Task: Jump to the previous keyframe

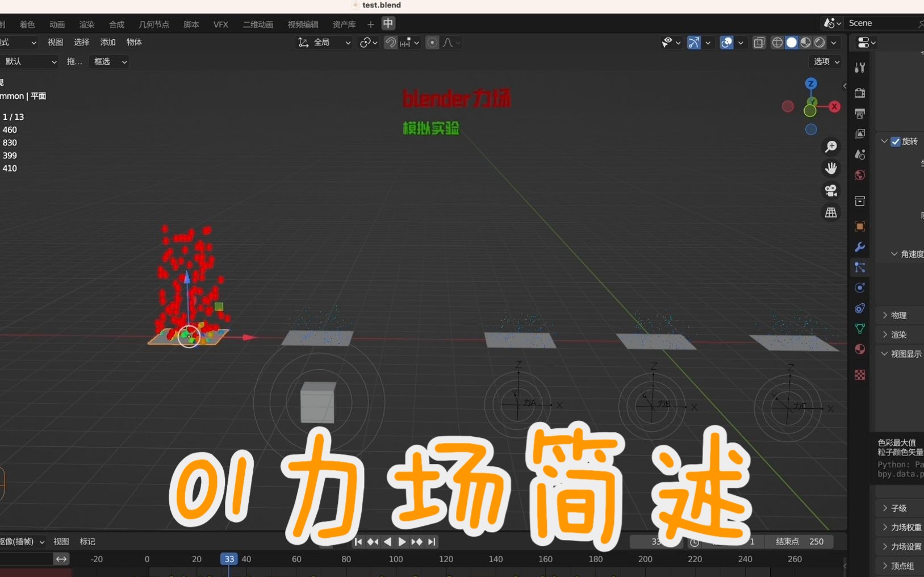Action: 373,542
